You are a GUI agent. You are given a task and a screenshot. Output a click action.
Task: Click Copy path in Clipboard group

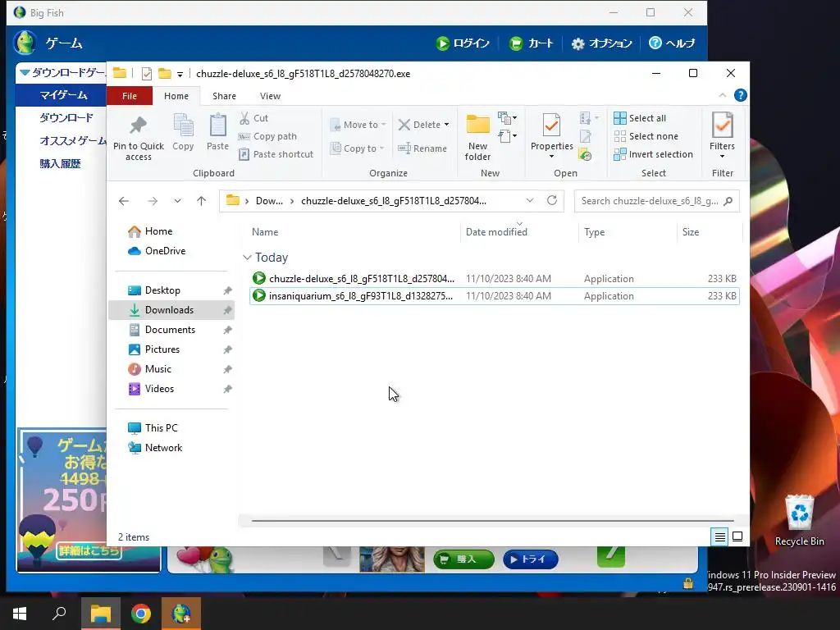pos(267,136)
